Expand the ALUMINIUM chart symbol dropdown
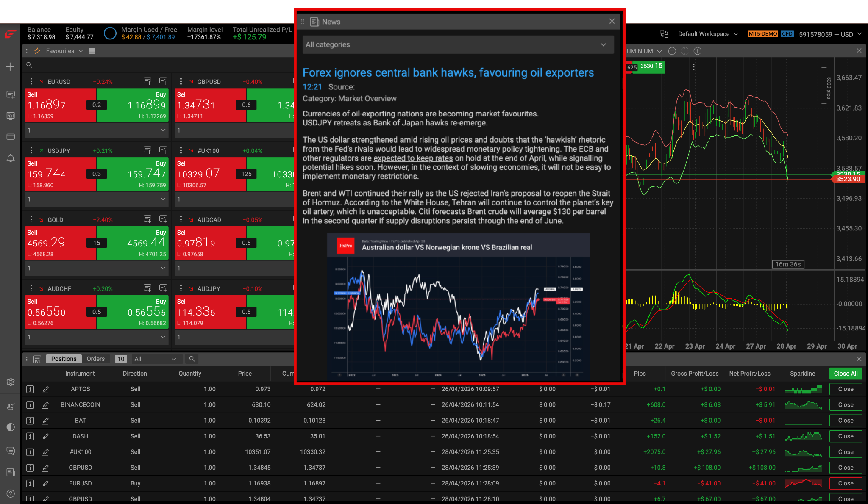This screenshot has height=504, width=868. [659, 51]
